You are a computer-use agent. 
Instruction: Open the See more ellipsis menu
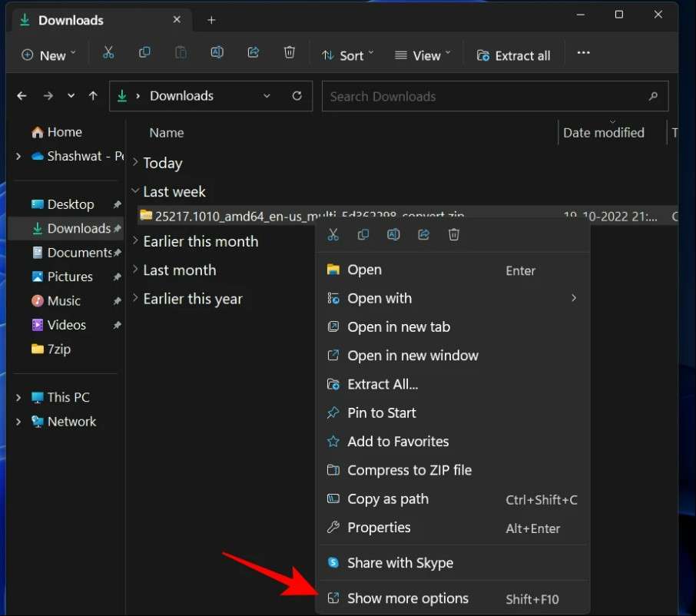pyautogui.click(x=583, y=53)
